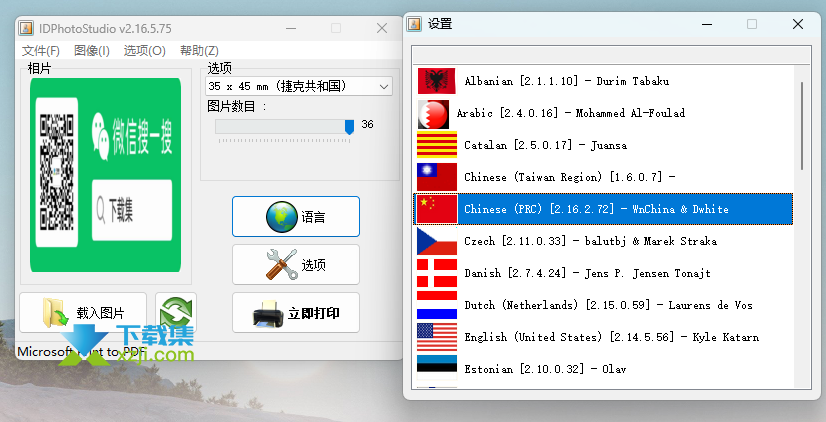Open the 文件(F) menu
Screen dimensions: 826x422
[x=41, y=51]
